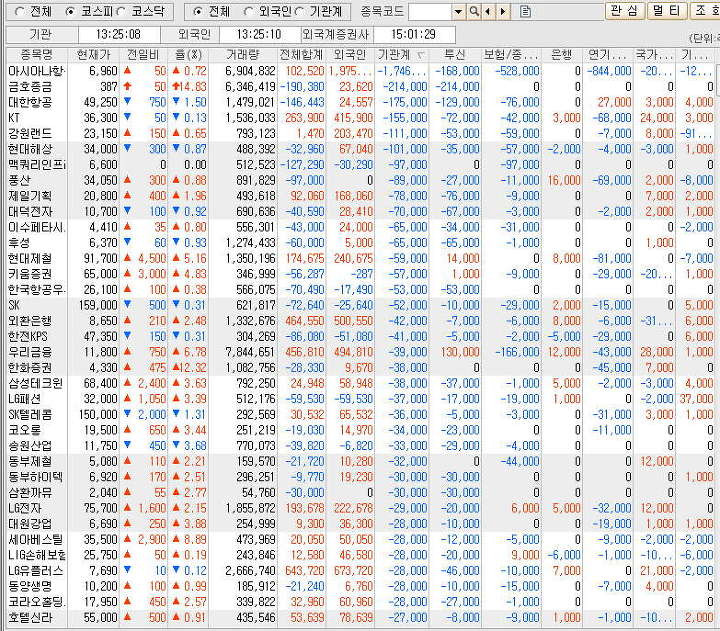Select the 세아베스틸 stock row name
This screenshot has width=720, height=631.
[36, 540]
